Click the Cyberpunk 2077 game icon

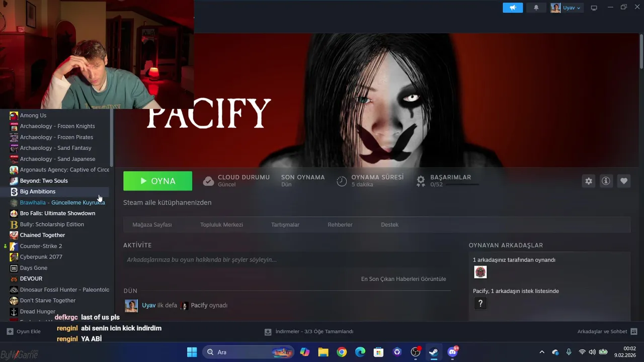point(14,257)
